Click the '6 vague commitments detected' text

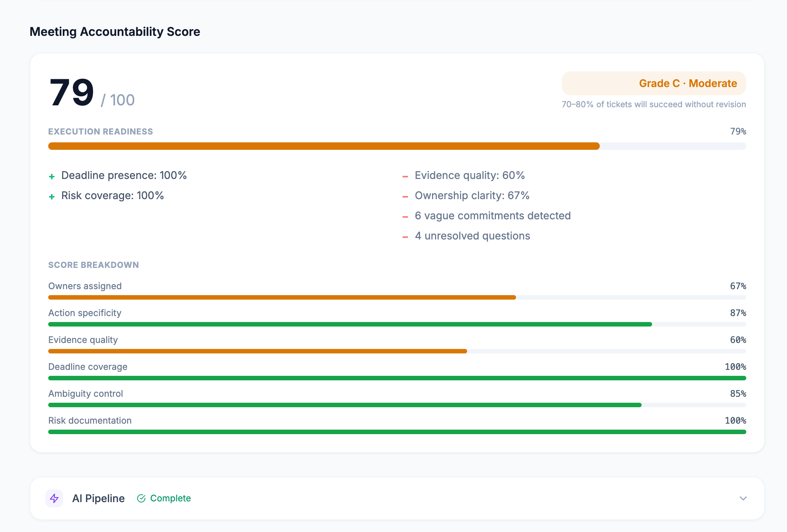[x=493, y=216]
